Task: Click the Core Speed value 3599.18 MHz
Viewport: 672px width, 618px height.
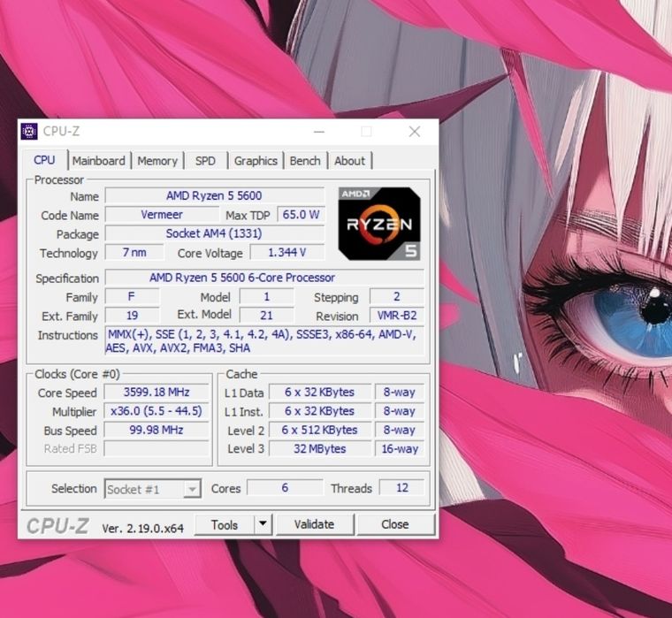Action: click(157, 392)
